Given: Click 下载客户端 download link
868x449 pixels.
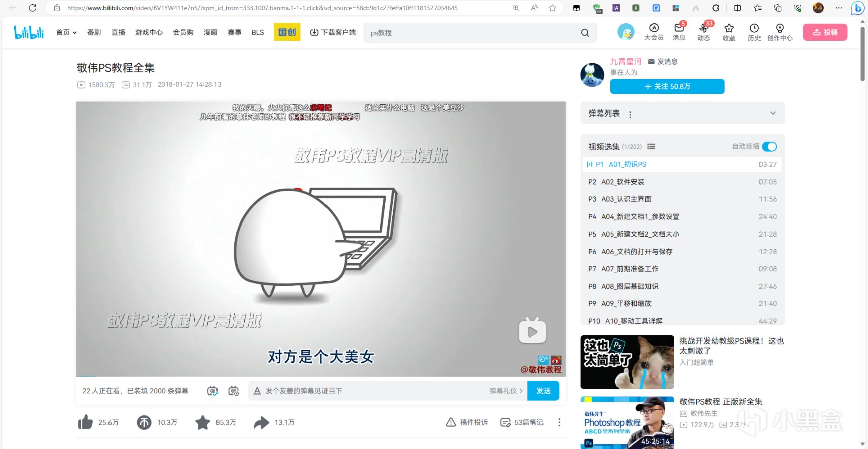Looking at the screenshot, I should click(x=333, y=32).
